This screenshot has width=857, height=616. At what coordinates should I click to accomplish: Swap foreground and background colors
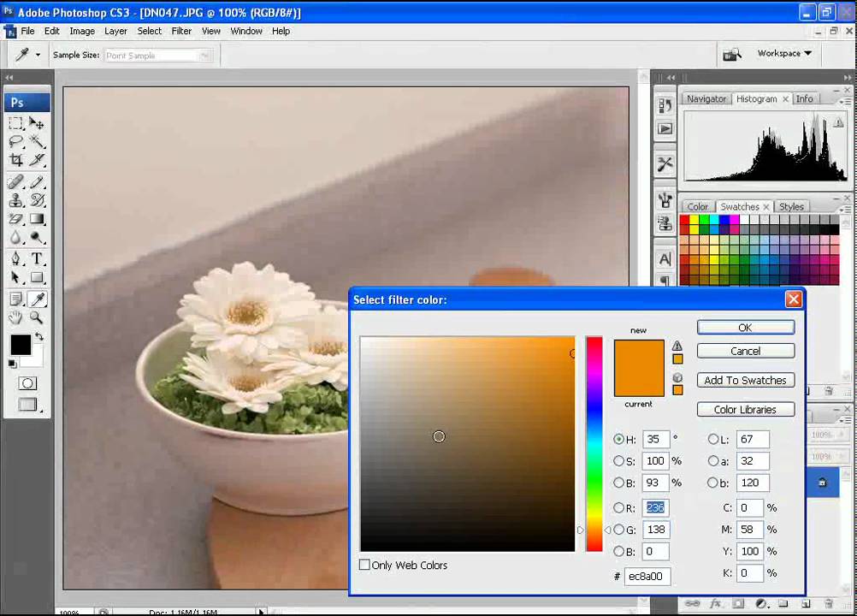[38, 336]
